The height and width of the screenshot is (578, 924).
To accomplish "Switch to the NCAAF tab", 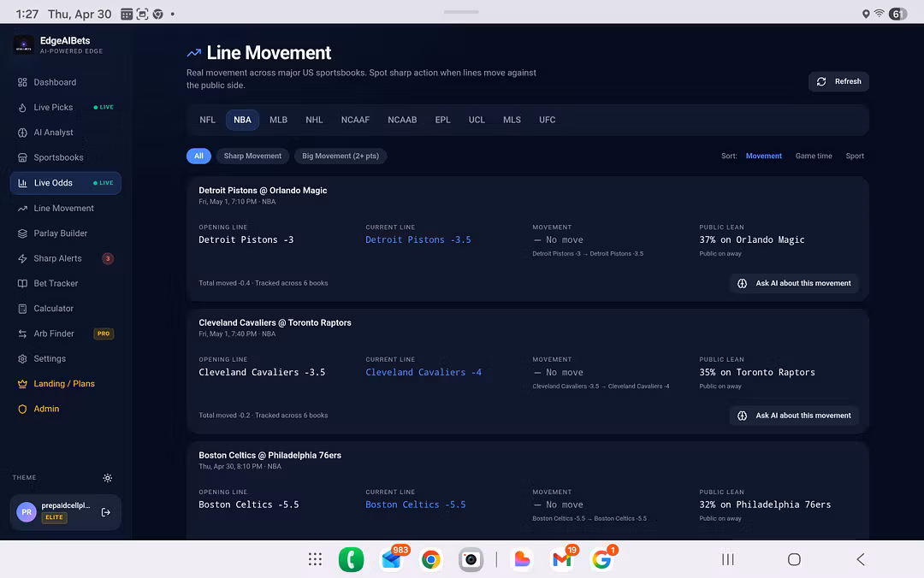I will pyautogui.click(x=355, y=120).
